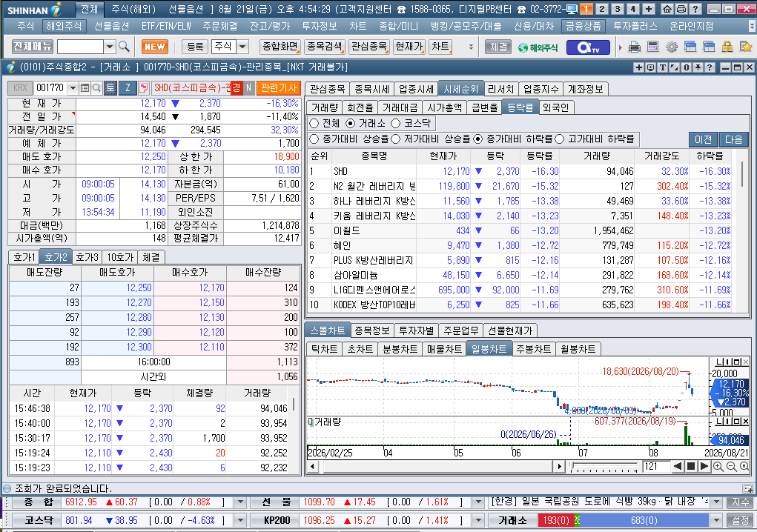Viewport: 757px width, 532px height.
Task: Expand toolbar overflow arrows after 차트
Action: coord(471,47)
